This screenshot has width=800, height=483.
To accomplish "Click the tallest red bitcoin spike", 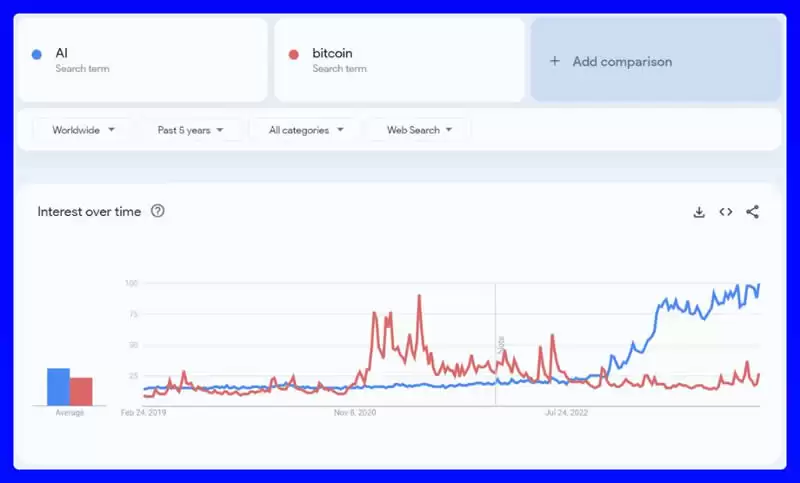I will (419, 296).
